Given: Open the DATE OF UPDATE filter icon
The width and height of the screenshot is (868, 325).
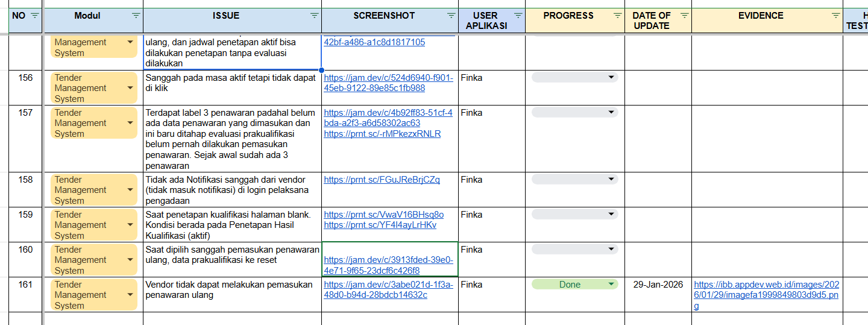Looking at the screenshot, I should (x=685, y=16).
